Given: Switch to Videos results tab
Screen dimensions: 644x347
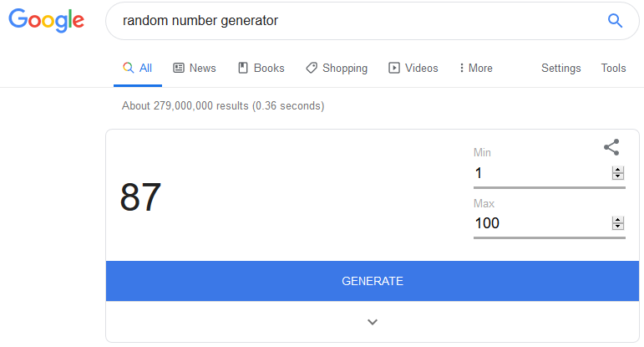Looking at the screenshot, I should (413, 69).
